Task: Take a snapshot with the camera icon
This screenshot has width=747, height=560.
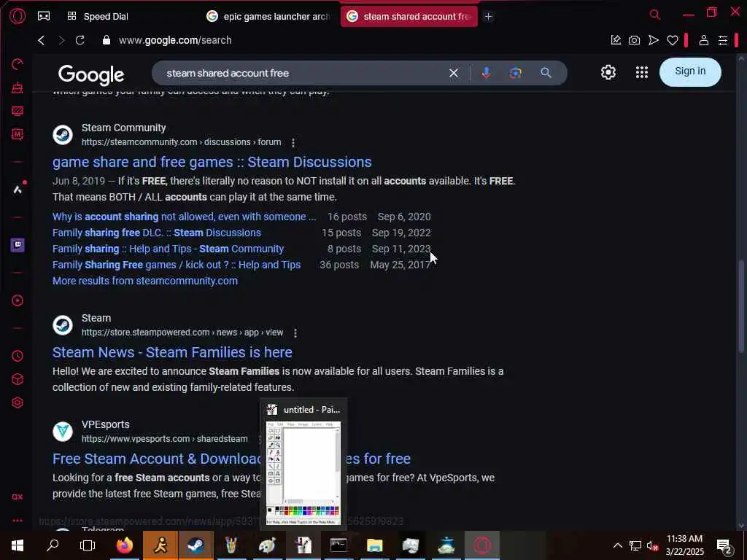Action: coord(634,40)
